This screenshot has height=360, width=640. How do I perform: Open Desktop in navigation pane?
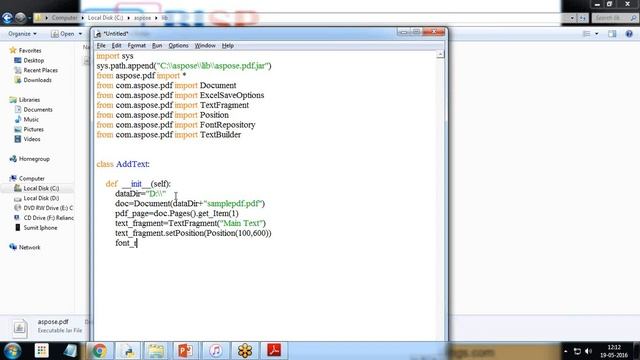click(x=33, y=60)
